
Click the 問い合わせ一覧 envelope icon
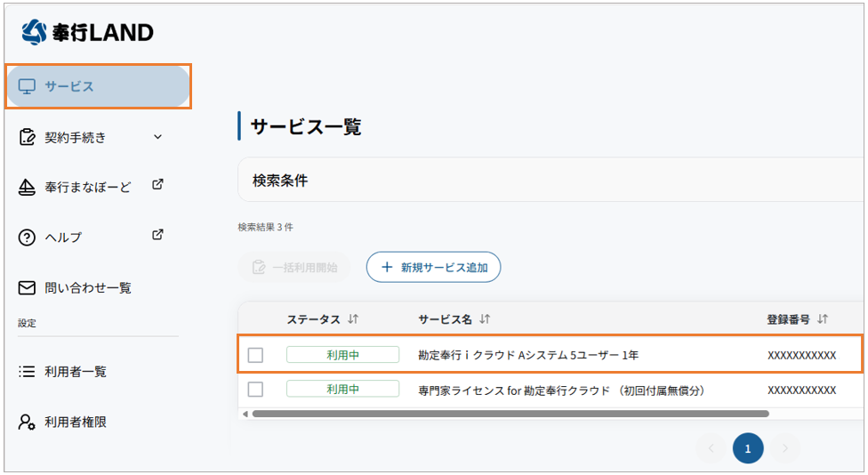27,288
